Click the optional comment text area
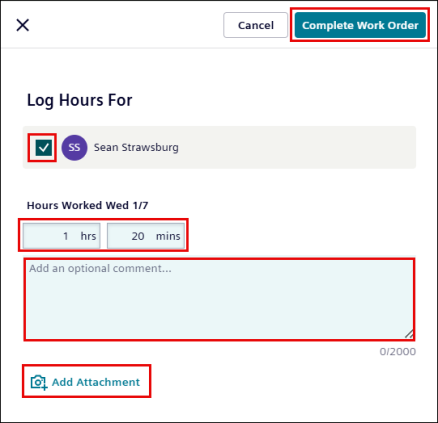 [x=219, y=299]
